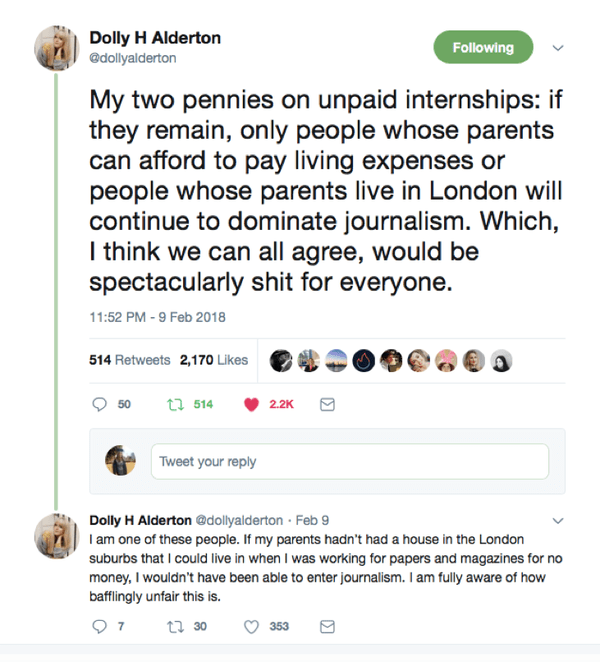The height and width of the screenshot is (662, 600).
Task: Open the second tweet's dropdown chevron
Action: 558,521
